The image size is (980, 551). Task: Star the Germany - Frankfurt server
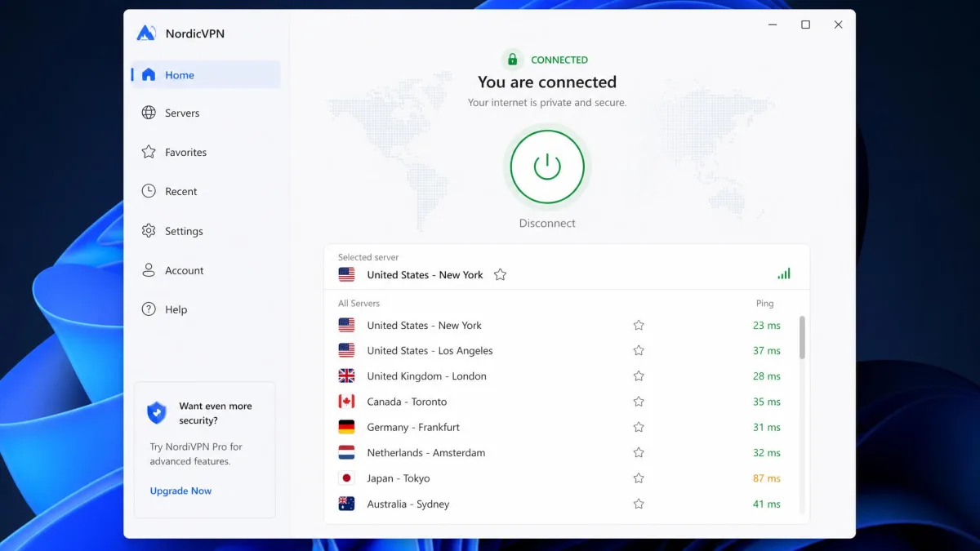tap(639, 427)
